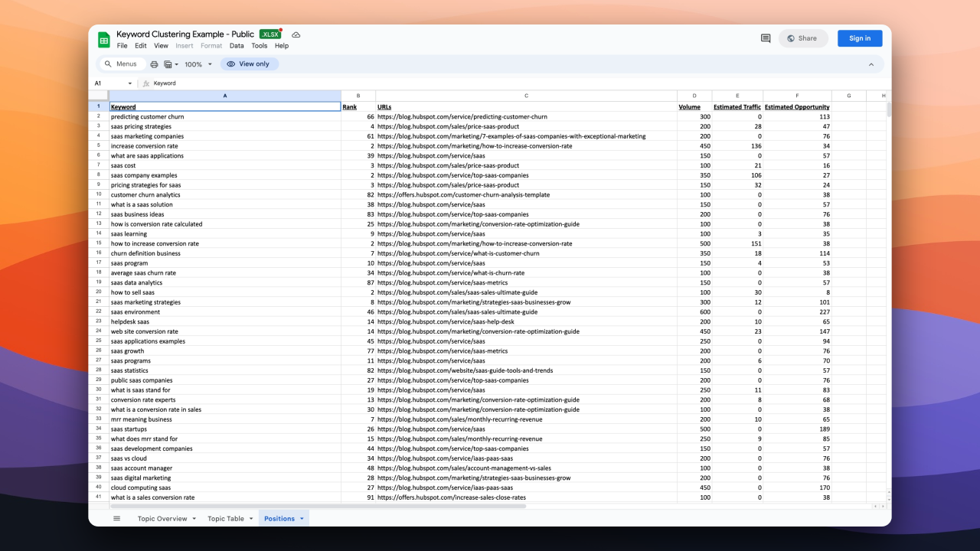Select volume 600 in saas environment row
Image resolution: width=980 pixels, height=551 pixels.
coord(694,312)
